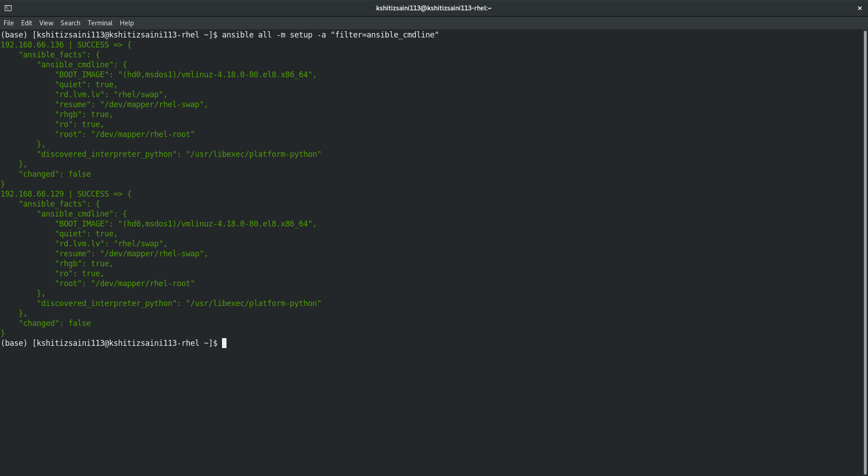Click the first "rhgb": true line
This screenshot has width=868, height=476.
(x=84, y=114)
